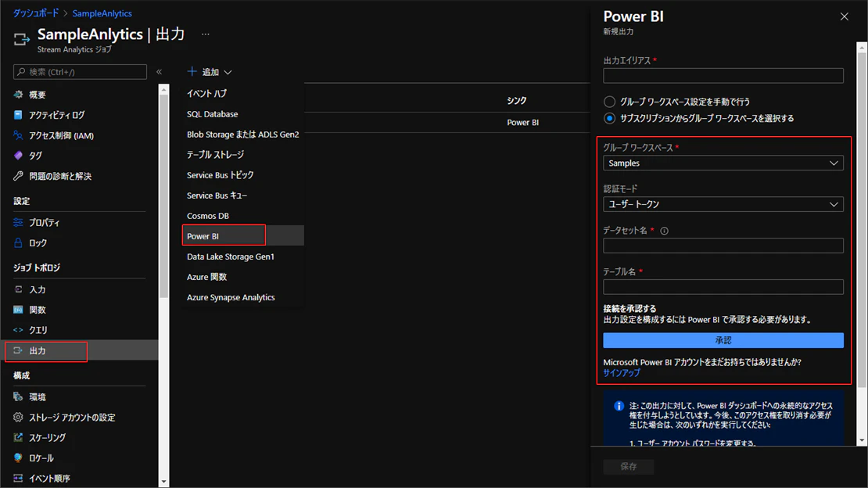
Task: Click the イベント順序 ordering icon
Action: 18,478
